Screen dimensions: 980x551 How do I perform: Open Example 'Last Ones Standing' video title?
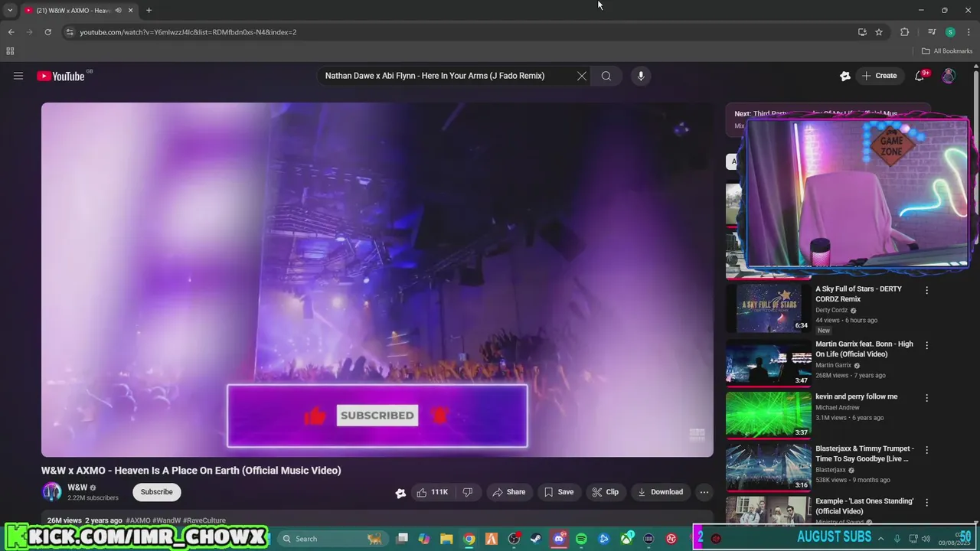(x=864, y=506)
